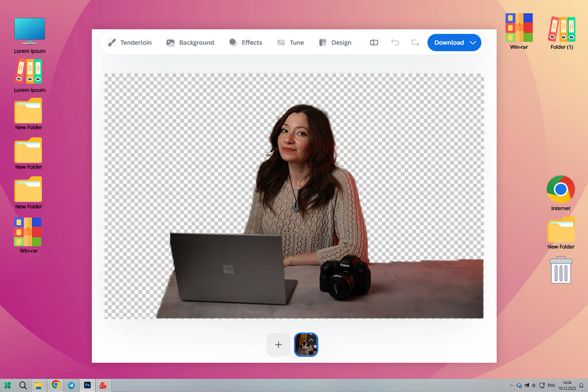Open New Folder directly above left Win-rar icon
Screen dimensions: 588x392
(x=29, y=193)
